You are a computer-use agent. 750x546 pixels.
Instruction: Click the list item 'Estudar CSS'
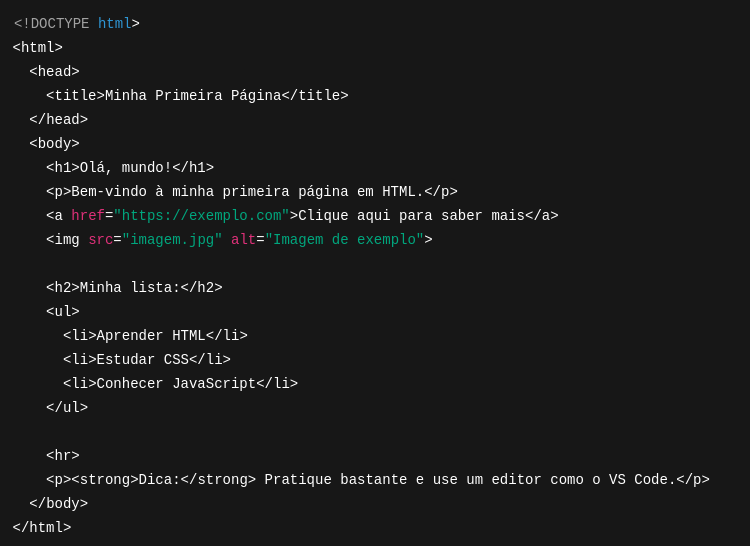142,360
